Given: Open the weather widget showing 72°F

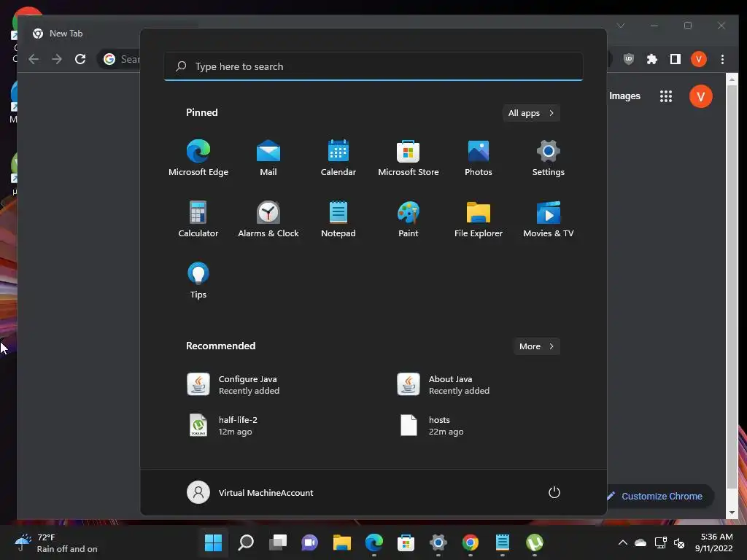Looking at the screenshot, I should click(x=56, y=542).
